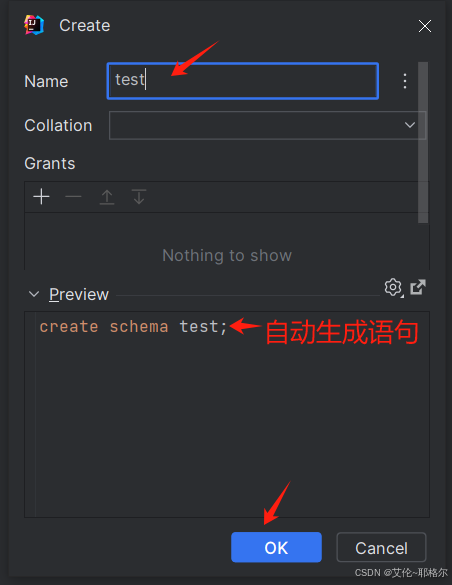Open preview settings gear icon
452x585 pixels.
393,287
